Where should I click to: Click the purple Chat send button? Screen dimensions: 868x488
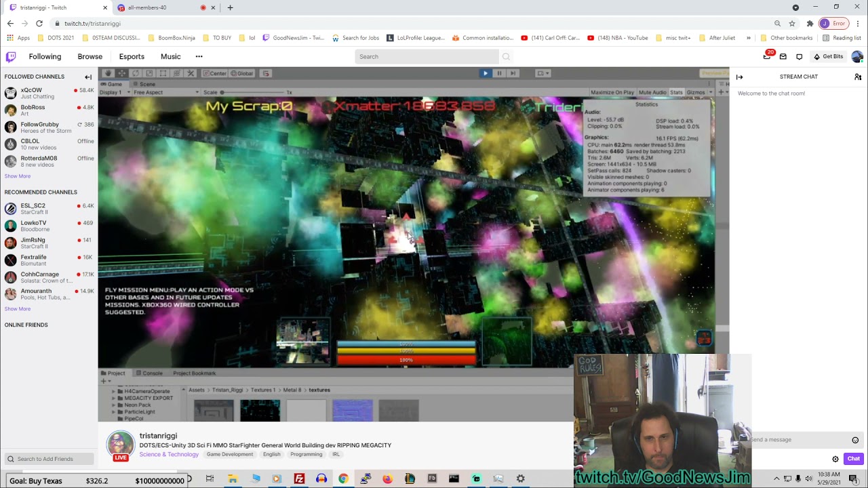853,459
